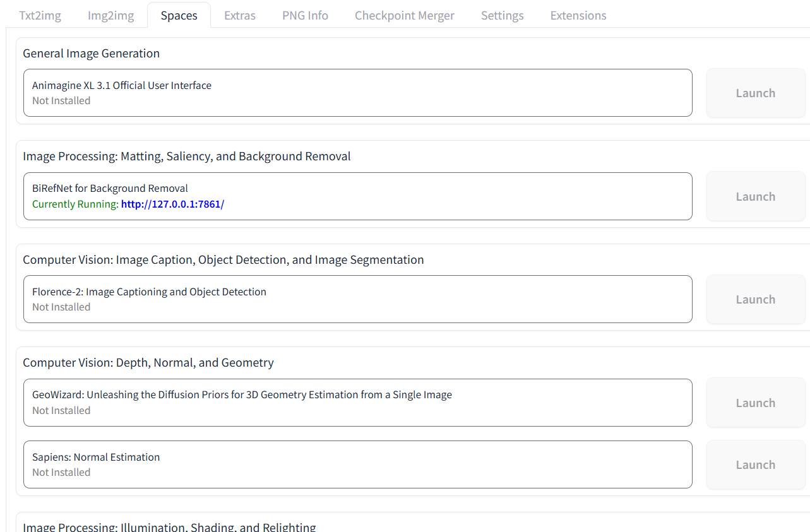Click the BiRefNet for Background Removal title
The height and width of the screenshot is (532, 810).
click(x=110, y=188)
